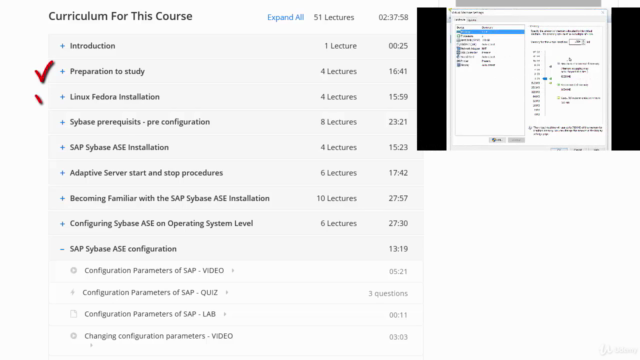
Task: Expand SAP Sybase ASE Installation section
Action: (62, 148)
